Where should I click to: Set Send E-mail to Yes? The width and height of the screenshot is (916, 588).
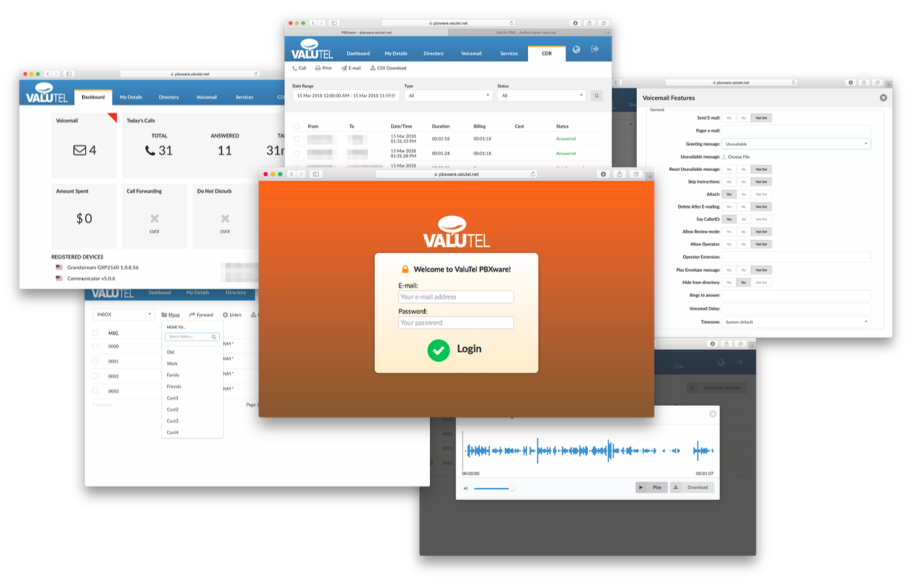(728, 117)
